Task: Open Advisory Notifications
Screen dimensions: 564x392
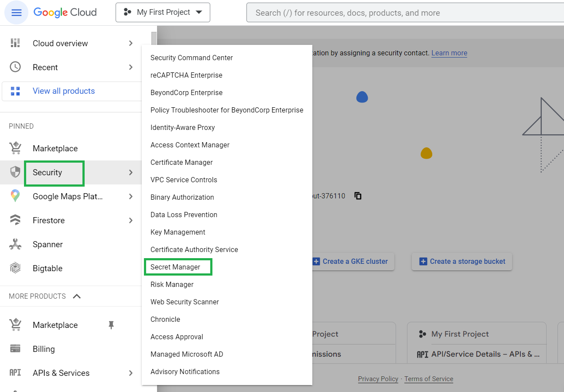Action: click(185, 372)
